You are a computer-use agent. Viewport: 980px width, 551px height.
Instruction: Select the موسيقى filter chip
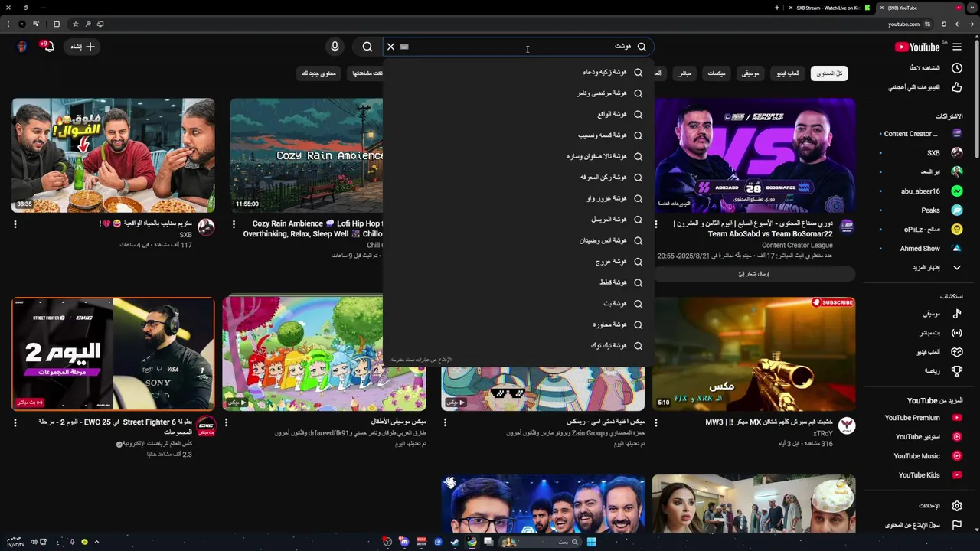(x=750, y=73)
